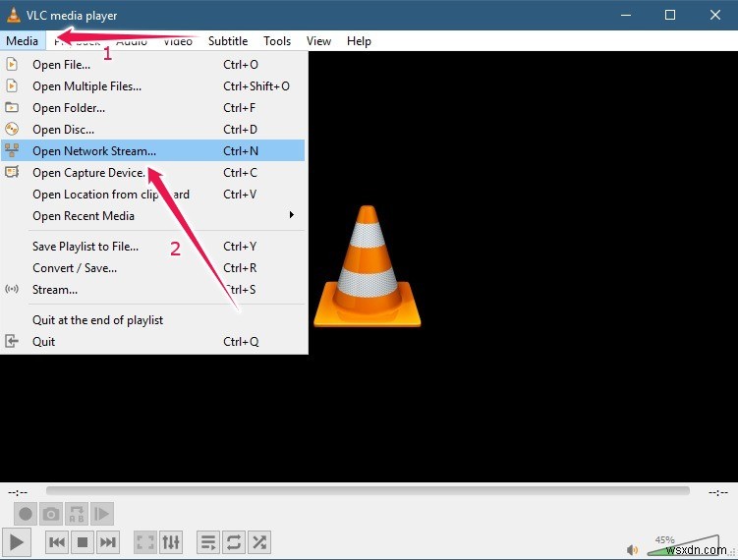Toggle random shuffle playback
738x560 pixels.
[259, 542]
